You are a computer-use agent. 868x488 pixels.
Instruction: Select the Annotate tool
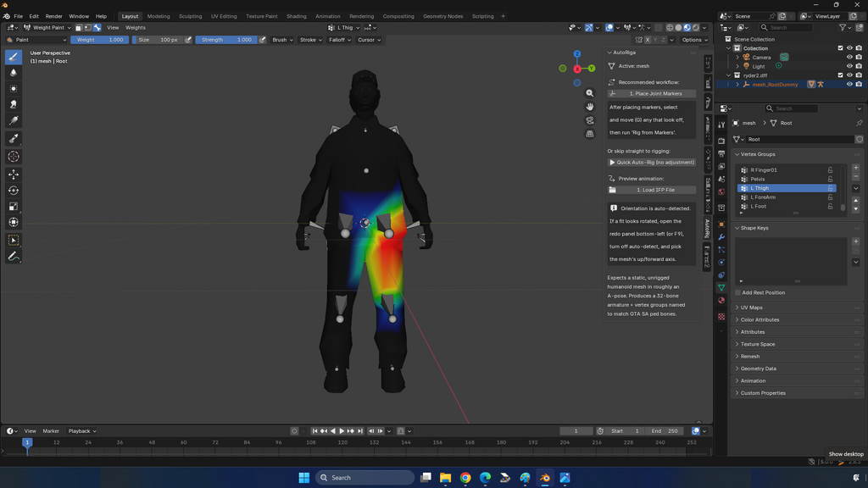14,256
